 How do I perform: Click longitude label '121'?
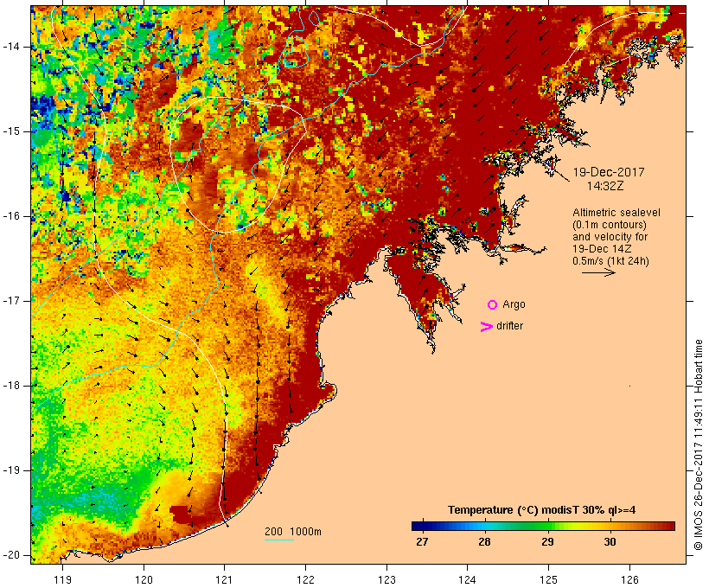click(x=224, y=580)
